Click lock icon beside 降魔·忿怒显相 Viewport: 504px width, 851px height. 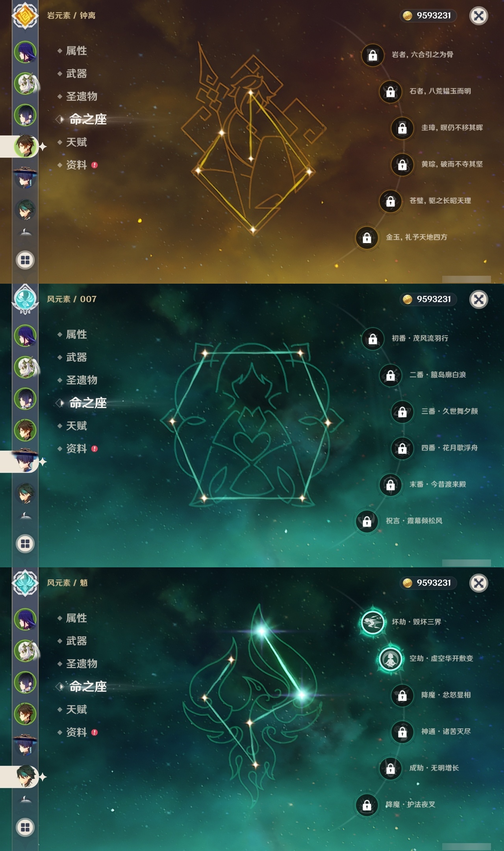point(402,695)
